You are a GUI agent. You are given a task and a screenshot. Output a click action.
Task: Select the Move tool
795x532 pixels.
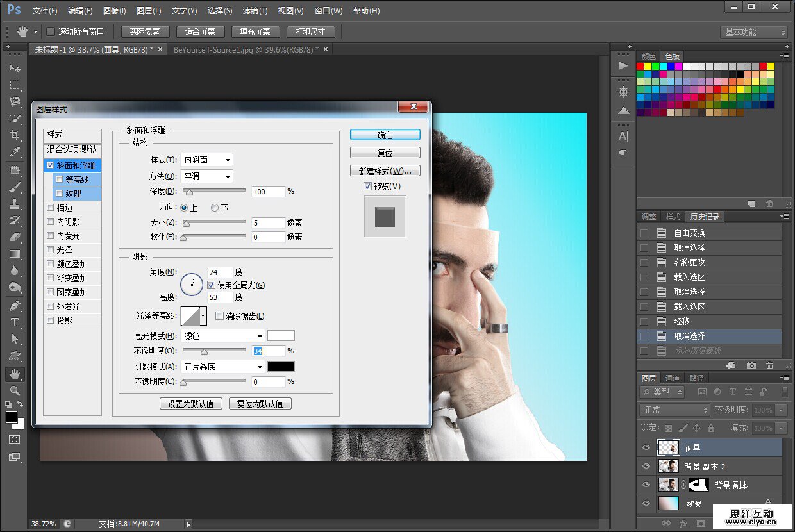point(14,68)
